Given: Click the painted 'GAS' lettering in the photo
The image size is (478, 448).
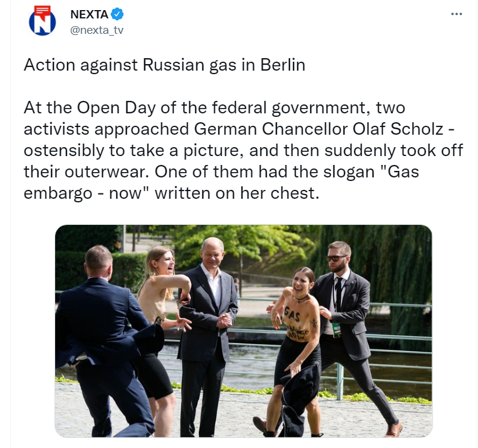Looking at the screenshot, I should tap(292, 314).
